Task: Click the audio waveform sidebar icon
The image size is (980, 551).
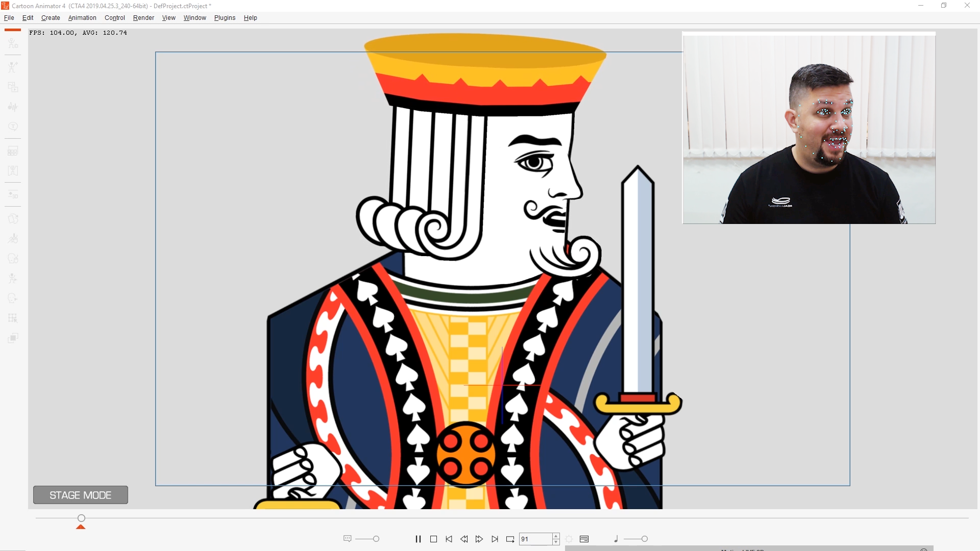Action: point(13,107)
